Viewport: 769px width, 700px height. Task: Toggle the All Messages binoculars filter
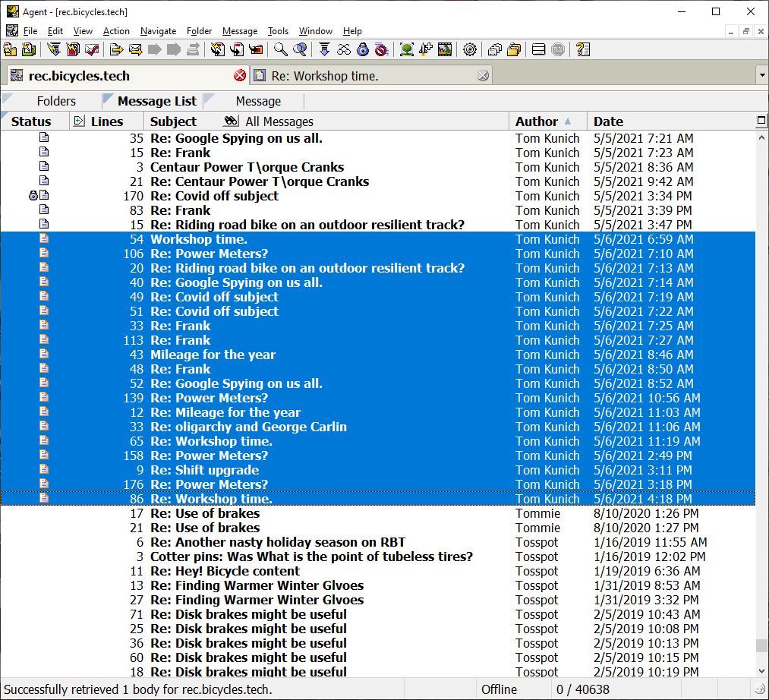point(232,121)
